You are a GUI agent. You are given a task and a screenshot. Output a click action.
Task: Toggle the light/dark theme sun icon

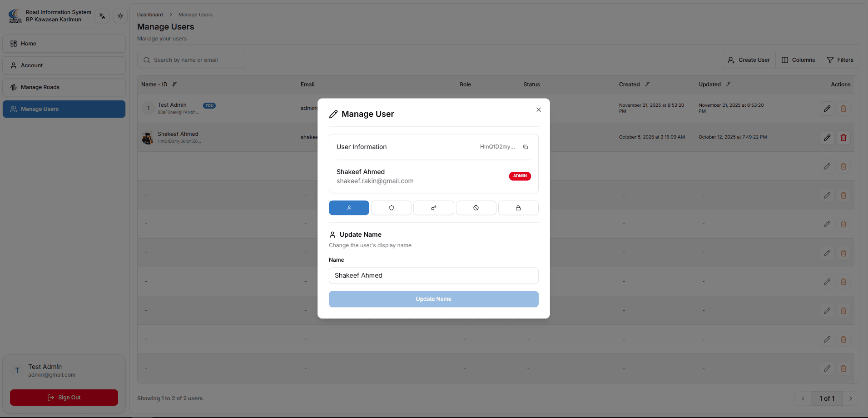coord(120,16)
